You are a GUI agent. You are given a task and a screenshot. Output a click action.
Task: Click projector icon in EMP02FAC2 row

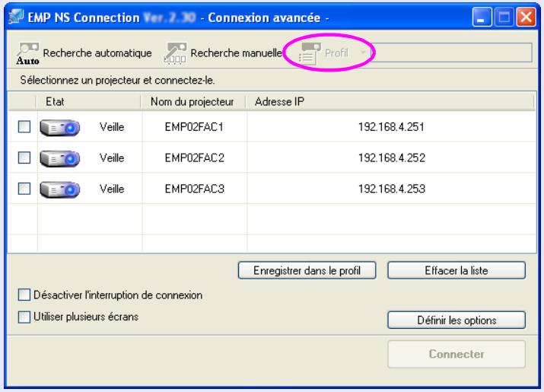point(59,158)
